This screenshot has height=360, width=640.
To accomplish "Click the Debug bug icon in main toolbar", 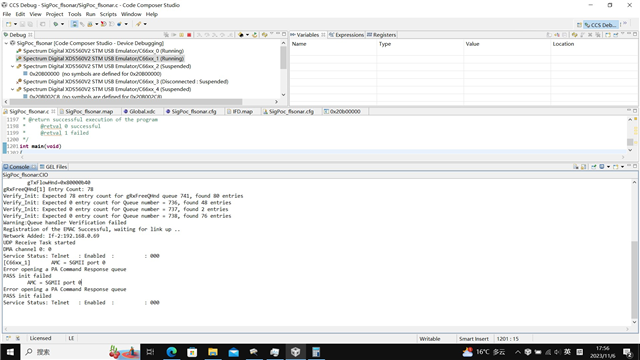I will point(56,24).
